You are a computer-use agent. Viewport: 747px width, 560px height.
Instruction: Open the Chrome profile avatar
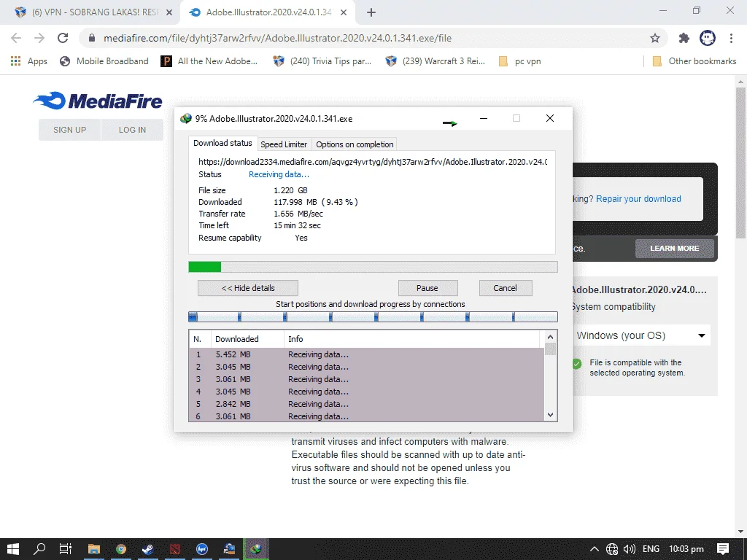coord(708,38)
